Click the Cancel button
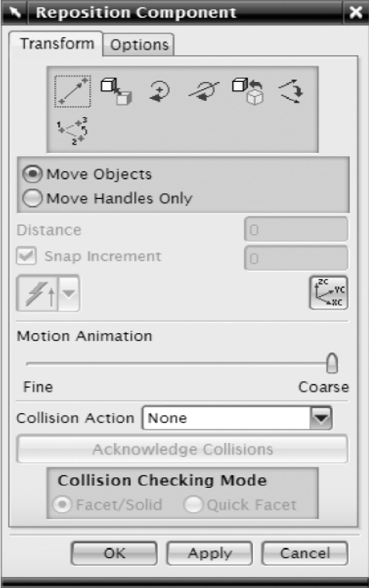369x588 pixels. pyautogui.click(x=305, y=553)
